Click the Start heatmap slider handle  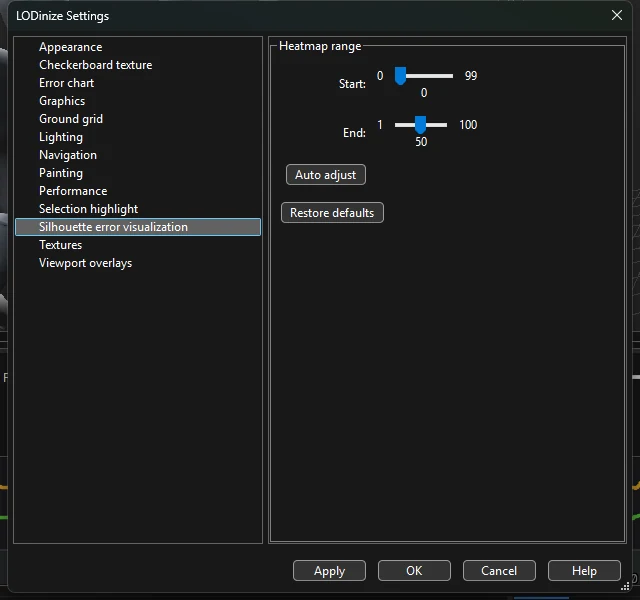click(400, 76)
